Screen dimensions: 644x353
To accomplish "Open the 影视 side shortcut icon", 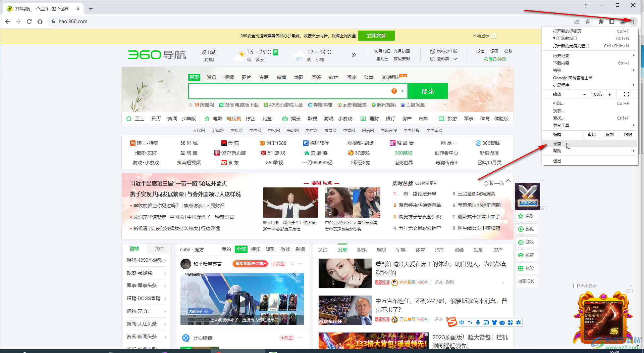I will pos(526,229).
